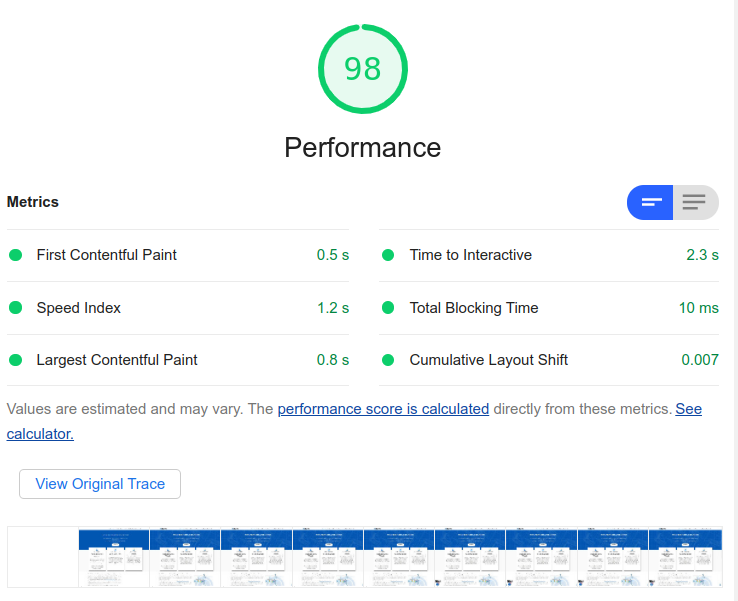Click the Metrics section heading
Viewport: 738px width, 601px height.
tap(32, 202)
